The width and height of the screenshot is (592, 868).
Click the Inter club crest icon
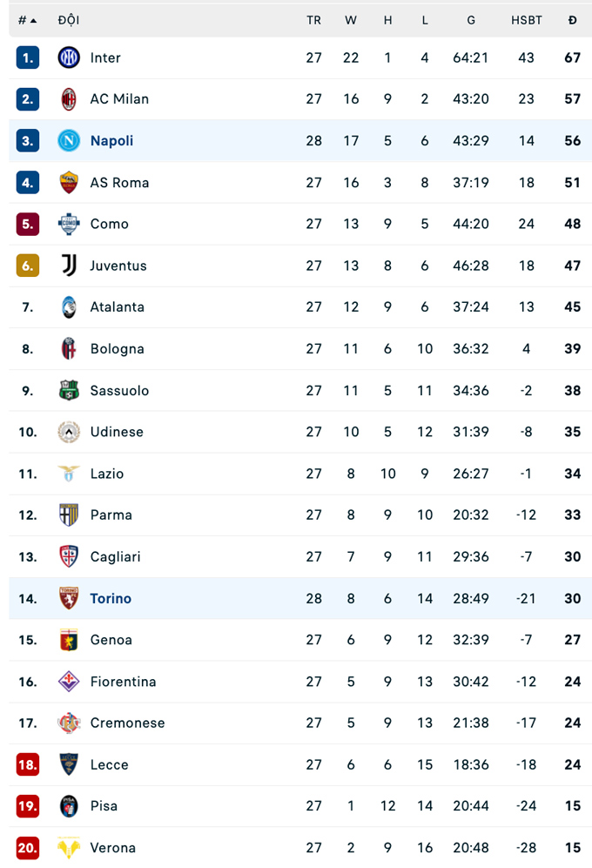pyautogui.click(x=69, y=57)
